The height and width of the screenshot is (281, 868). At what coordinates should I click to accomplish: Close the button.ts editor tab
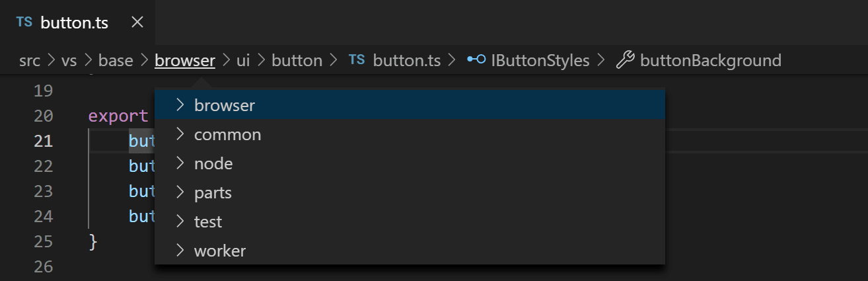pos(137,22)
